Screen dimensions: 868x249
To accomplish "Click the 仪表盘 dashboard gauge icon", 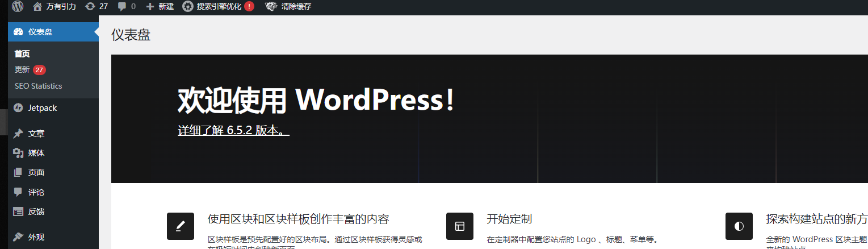I will coord(18,32).
